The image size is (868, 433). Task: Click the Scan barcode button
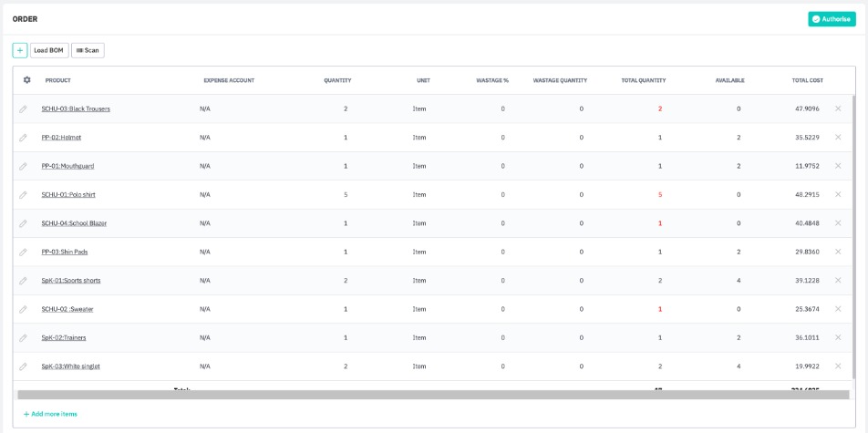click(88, 50)
